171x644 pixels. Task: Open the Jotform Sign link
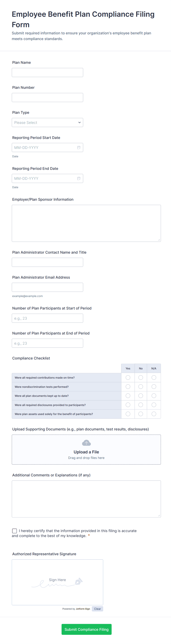pos(83,609)
